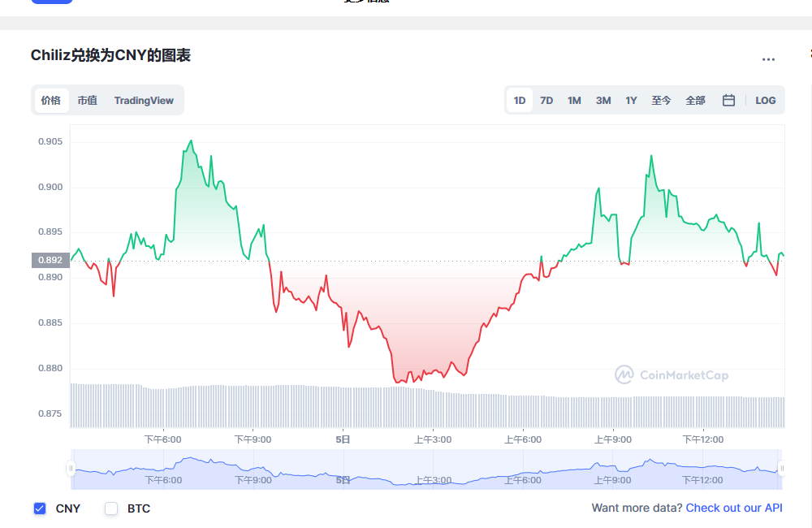Enable the BTC checkbox

tap(110, 509)
